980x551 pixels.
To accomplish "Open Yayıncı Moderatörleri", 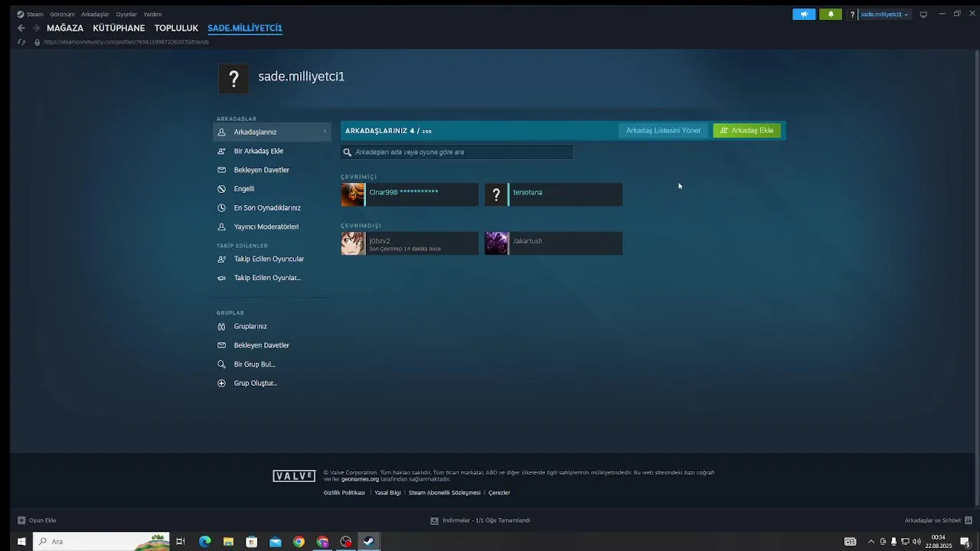I will point(272,227).
